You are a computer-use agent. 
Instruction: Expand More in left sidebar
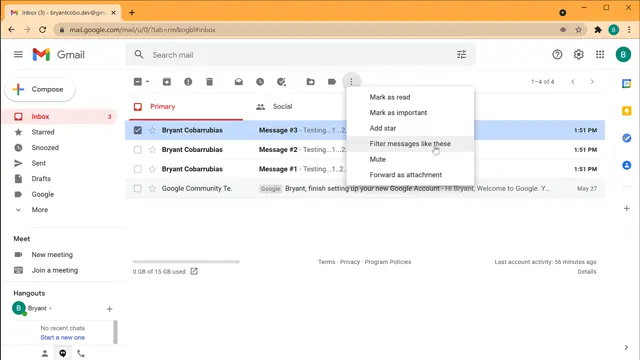coord(40,210)
